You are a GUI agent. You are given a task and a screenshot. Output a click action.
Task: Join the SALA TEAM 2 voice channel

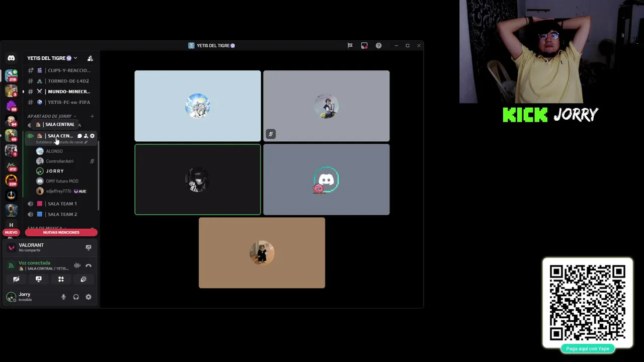(x=60, y=214)
